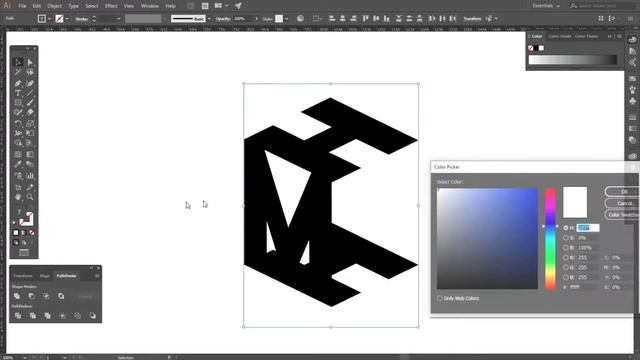Switch to the Color Guide tab
The height and width of the screenshot is (360, 640).
[x=560, y=36]
